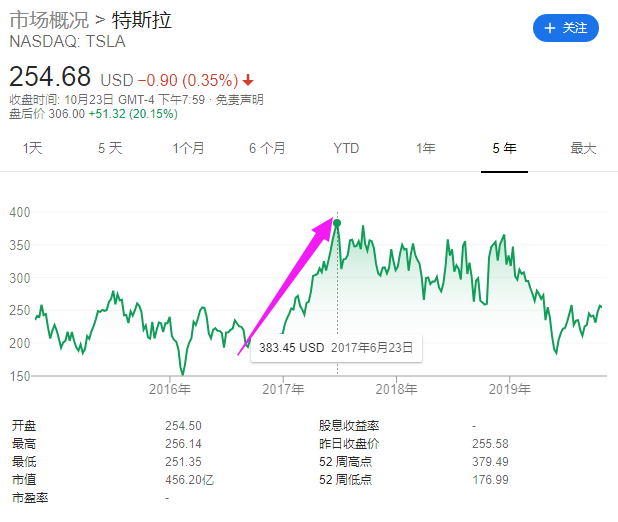
Task: Click the 昨日收盘价 value 255.58
Action: click(x=490, y=444)
